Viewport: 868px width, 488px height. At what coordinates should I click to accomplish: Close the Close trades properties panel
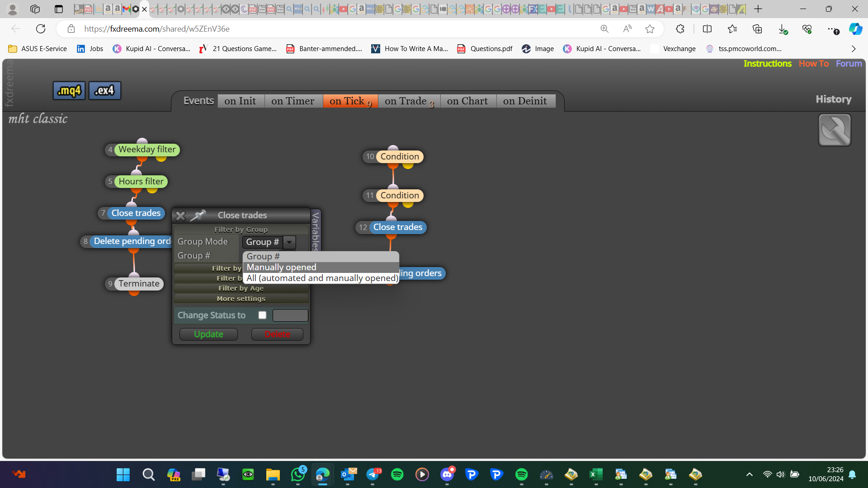click(x=180, y=216)
